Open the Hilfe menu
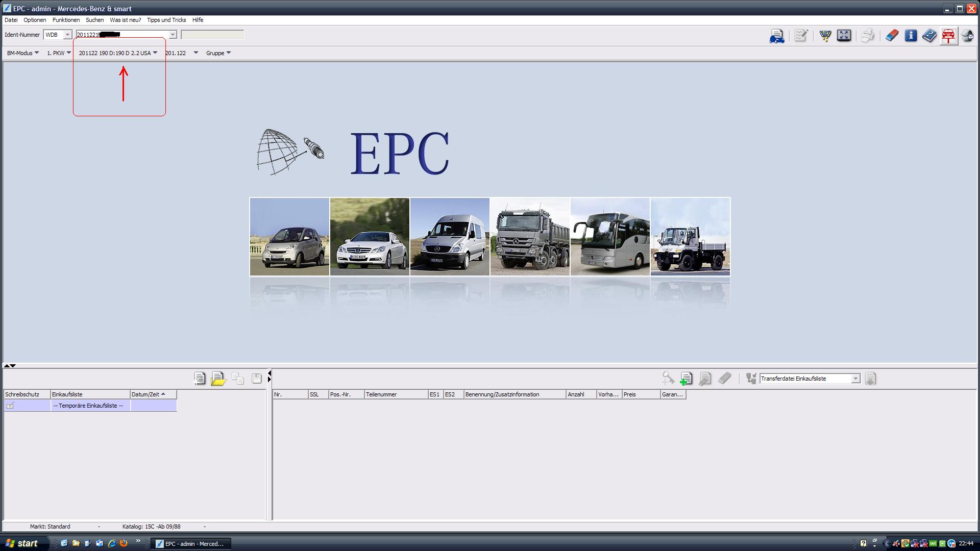 point(198,20)
